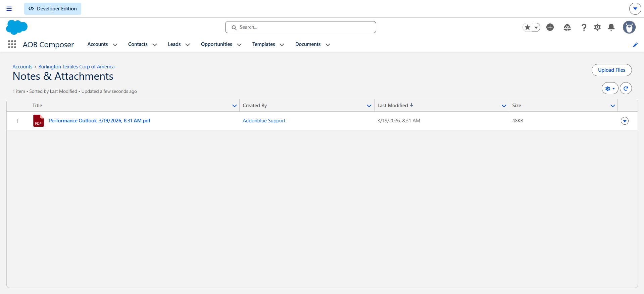This screenshot has width=644, height=294.
Task: Click in the global Search box
Action: [x=301, y=27]
